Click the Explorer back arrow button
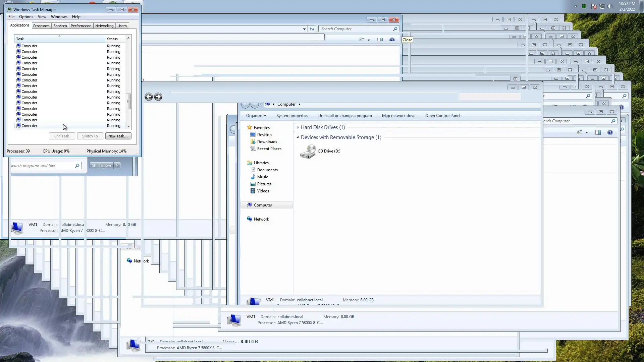The height and width of the screenshot is (362, 644). [x=149, y=97]
